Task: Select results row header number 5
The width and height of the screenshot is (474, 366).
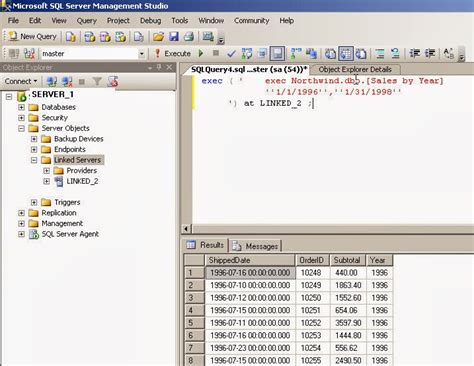Action: click(x=194, y=323)
